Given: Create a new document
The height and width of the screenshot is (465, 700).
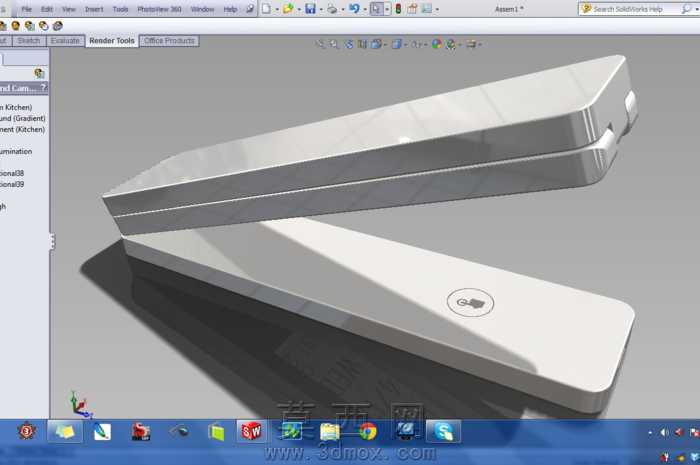Looking at the screenshot, I should [266, 8].
